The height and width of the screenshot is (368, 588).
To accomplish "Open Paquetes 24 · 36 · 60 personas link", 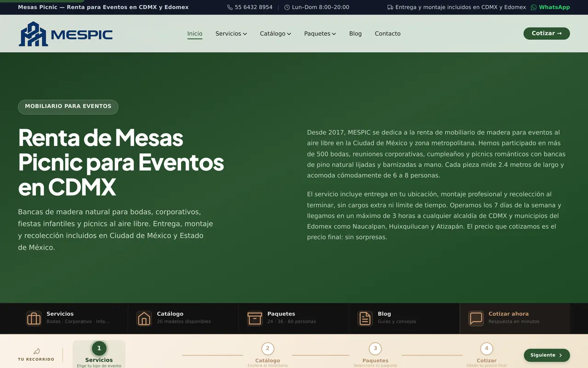I will [294, 318].
